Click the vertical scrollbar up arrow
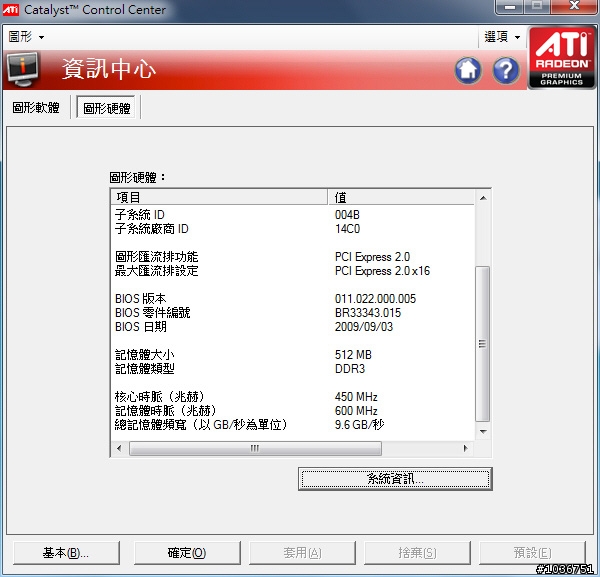Screen dimensions: 600x577 click(483, 198)
